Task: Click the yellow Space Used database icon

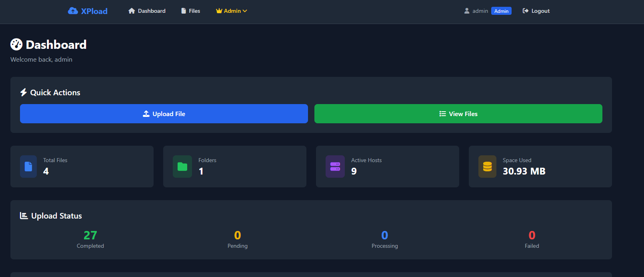Action: pyautogui.click(x=487, y=167)
